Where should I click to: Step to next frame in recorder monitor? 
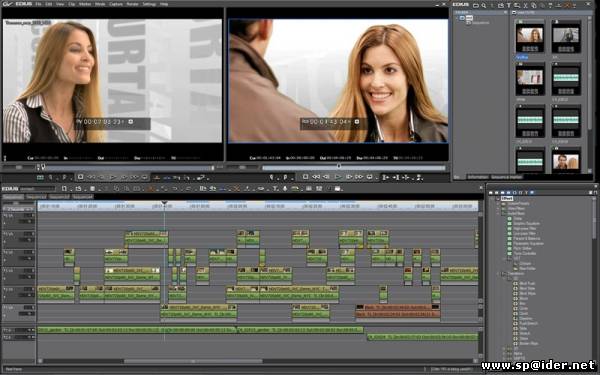tap(349, 177)
